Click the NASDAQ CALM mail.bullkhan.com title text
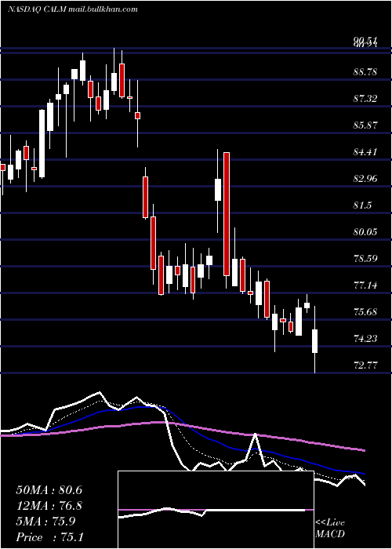This screenshot has height=549, width=392. [73, 9]
